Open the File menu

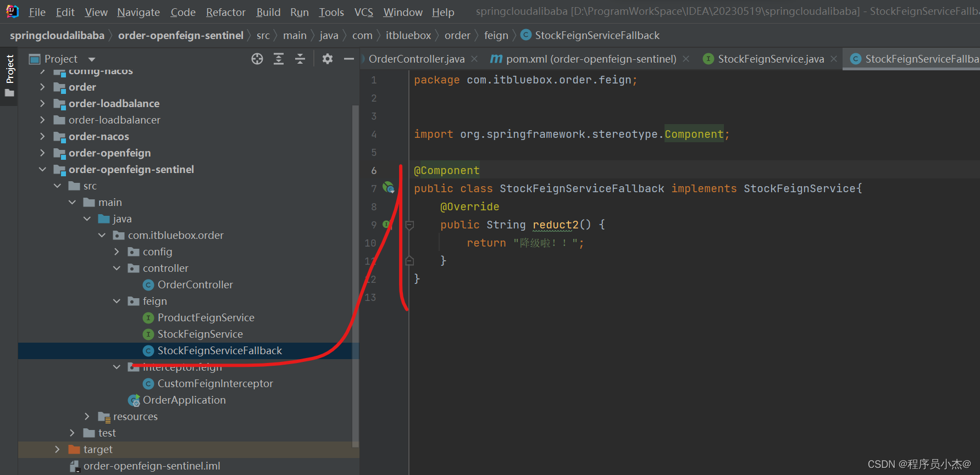pos(37,12)
